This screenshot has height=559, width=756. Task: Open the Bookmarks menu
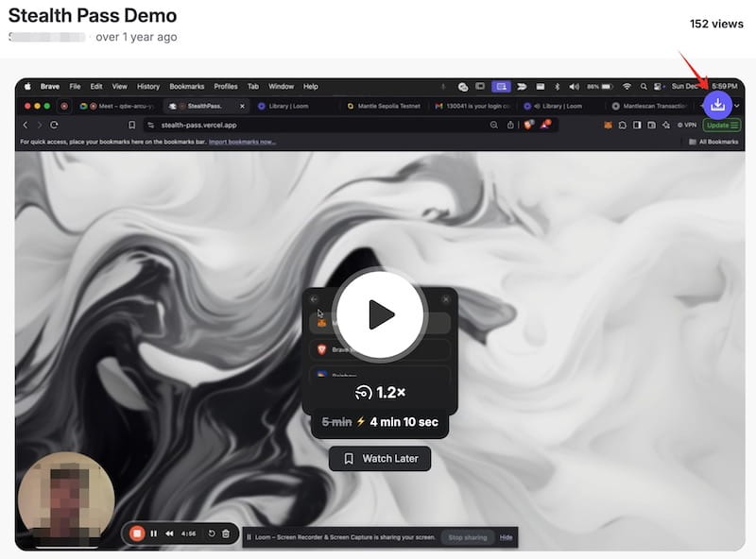186,86
